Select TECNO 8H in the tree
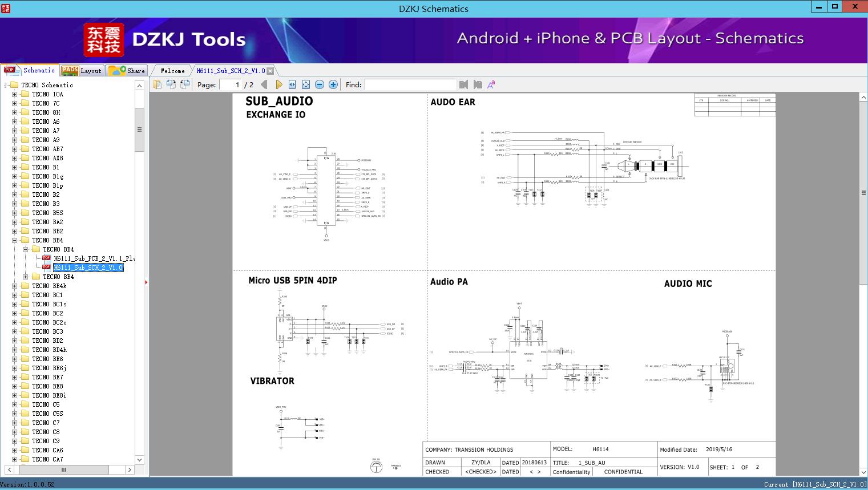Viewport: 868px width, 490px height. (x=46, y=112)
